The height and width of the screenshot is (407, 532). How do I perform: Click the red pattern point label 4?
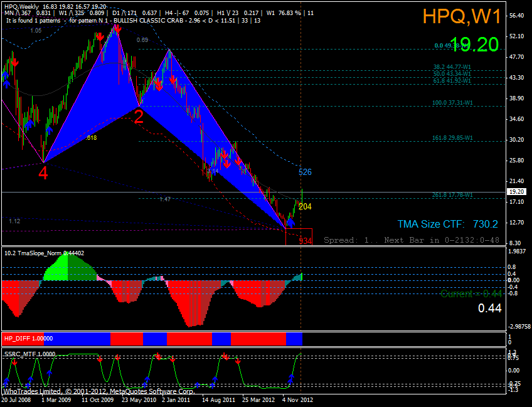tap(43, 173)
